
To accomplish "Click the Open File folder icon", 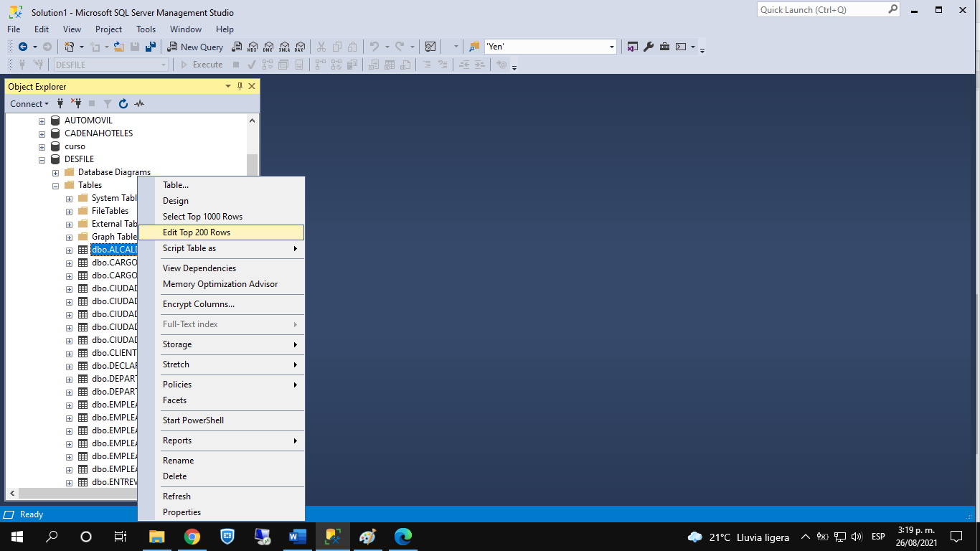I will pos(119,47).
